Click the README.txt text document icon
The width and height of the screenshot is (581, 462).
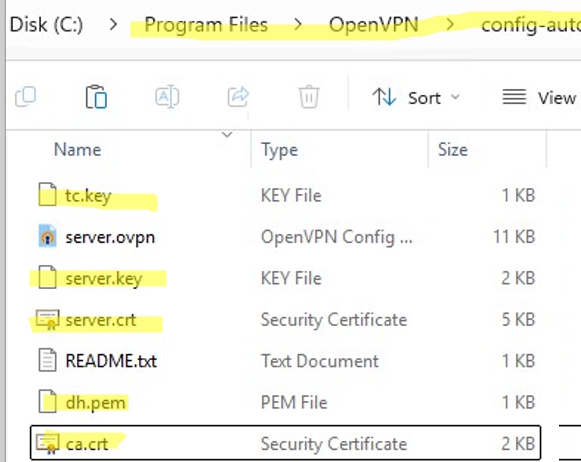click(47, 360)
